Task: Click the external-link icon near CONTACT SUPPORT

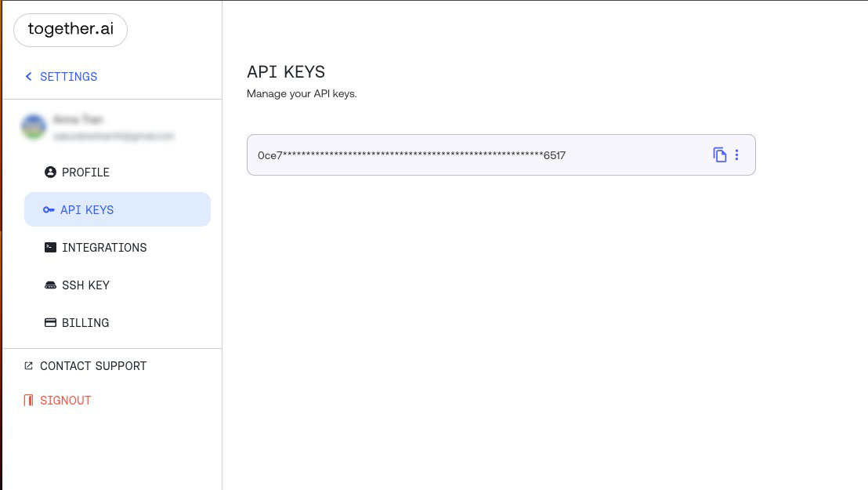Action: tap(28, 365)
